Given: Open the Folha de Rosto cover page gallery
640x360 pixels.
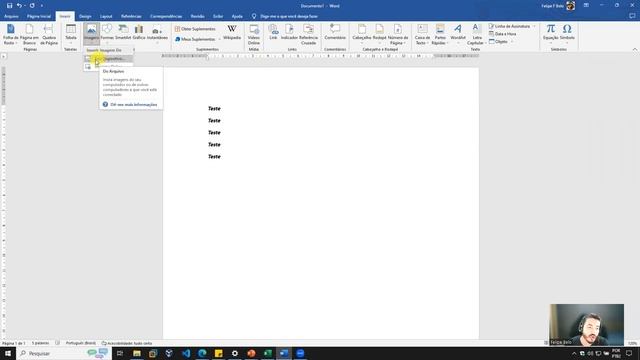Looking at the screenshot, I should pos(11,34).
